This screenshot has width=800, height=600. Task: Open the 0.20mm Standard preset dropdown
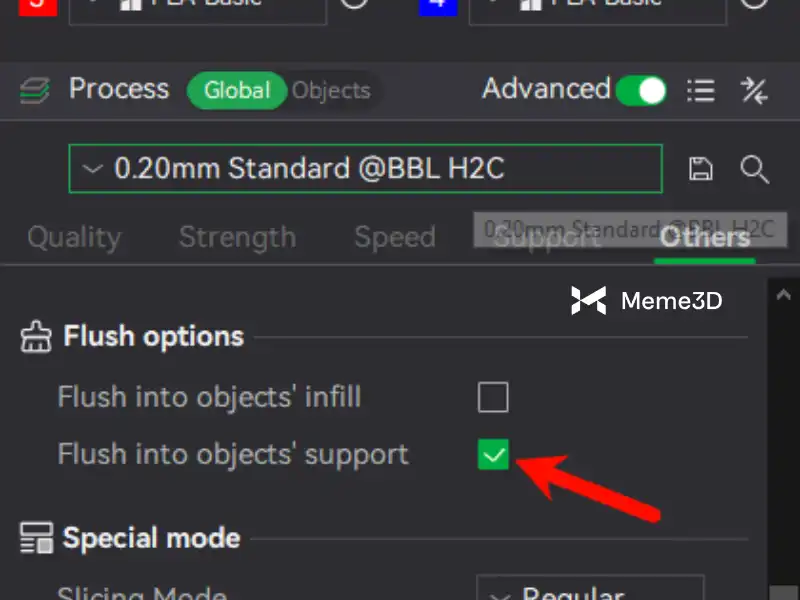pyautogui.click(x=365, y=169)
